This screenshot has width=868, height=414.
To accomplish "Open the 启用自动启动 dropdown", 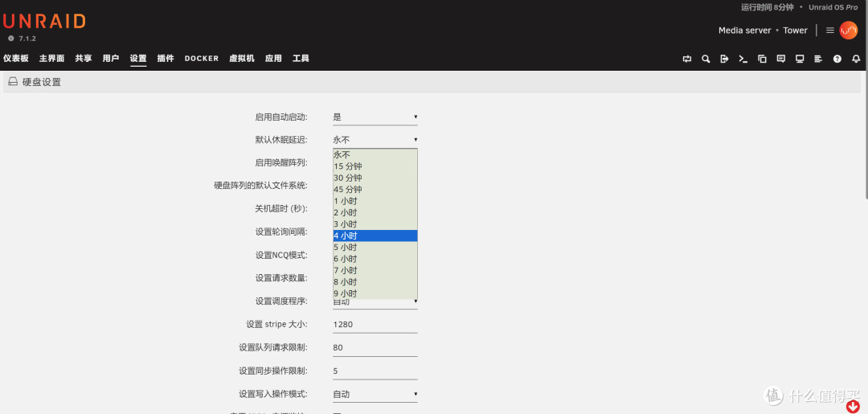I will (375, 117).
